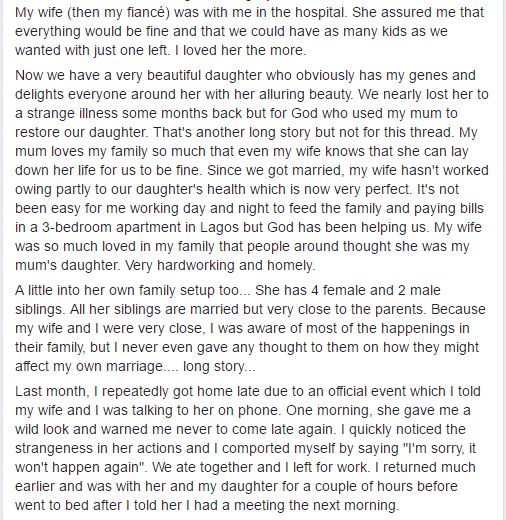Click the words "I loved her the more"
The width and height of the screenshot is (506, 520).
(x=239, y=51)
